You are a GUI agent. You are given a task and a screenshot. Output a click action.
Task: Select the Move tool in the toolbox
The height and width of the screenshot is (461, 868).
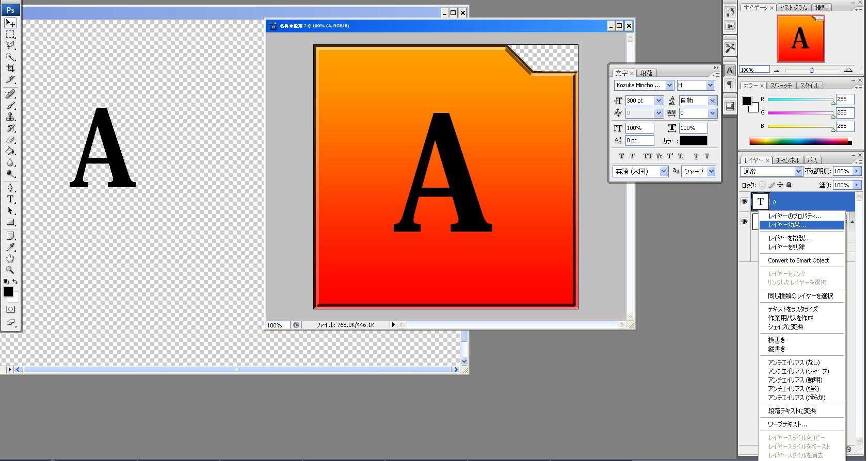tap(10, 23)
